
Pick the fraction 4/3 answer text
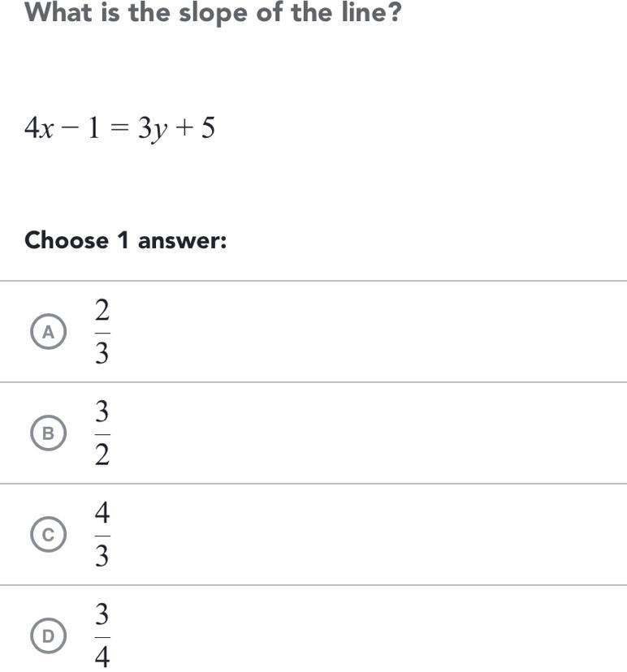click(x=102, y=535)
